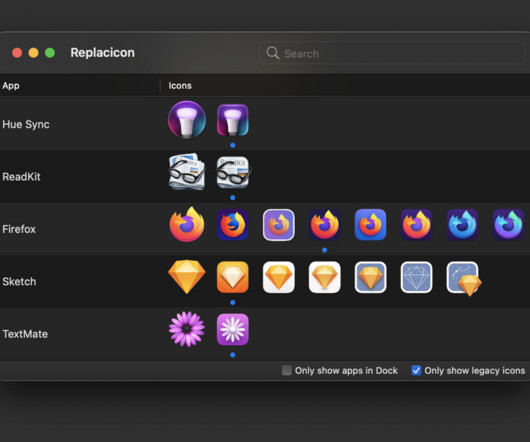This screenshot has height=442, width=530.
Task: Choose the squircle Hue Sync icon
Action: click(x=233, y=120)
